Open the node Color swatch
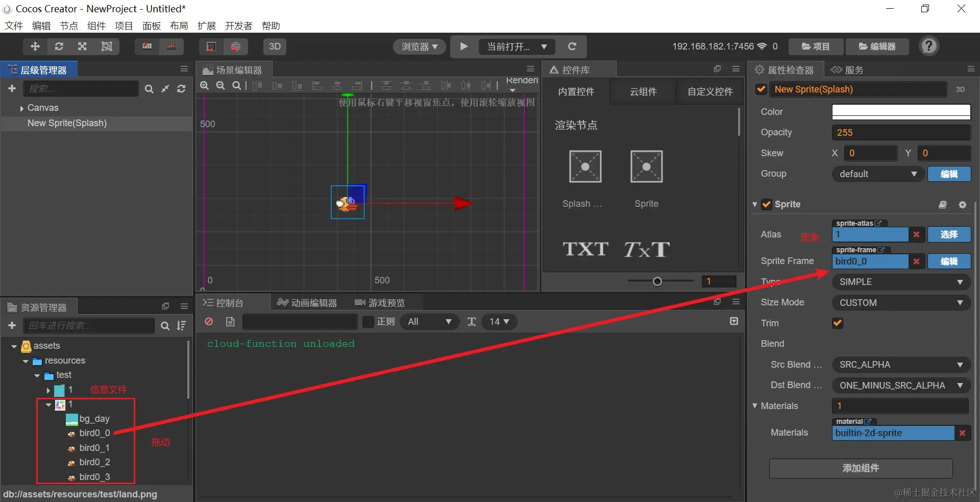The image size is (980, 502). tap(901, 112)
